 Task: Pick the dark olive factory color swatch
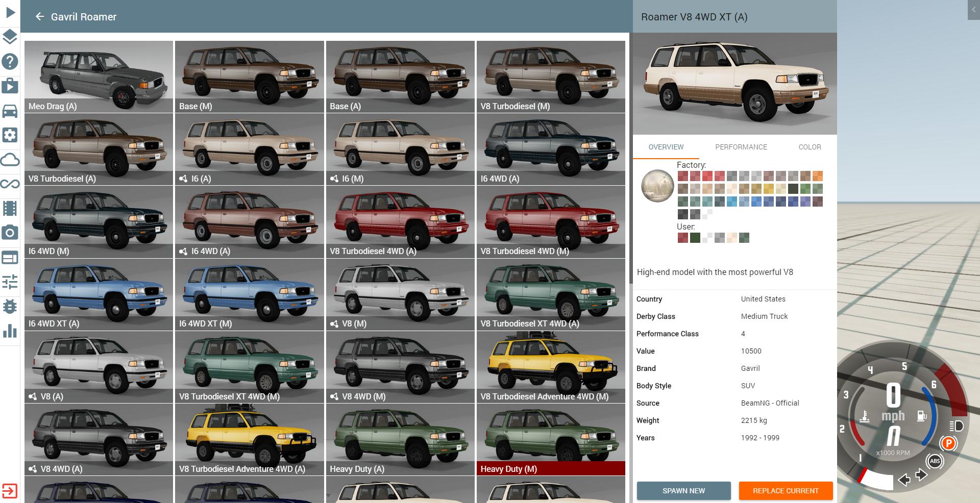[x=793, y=189]
